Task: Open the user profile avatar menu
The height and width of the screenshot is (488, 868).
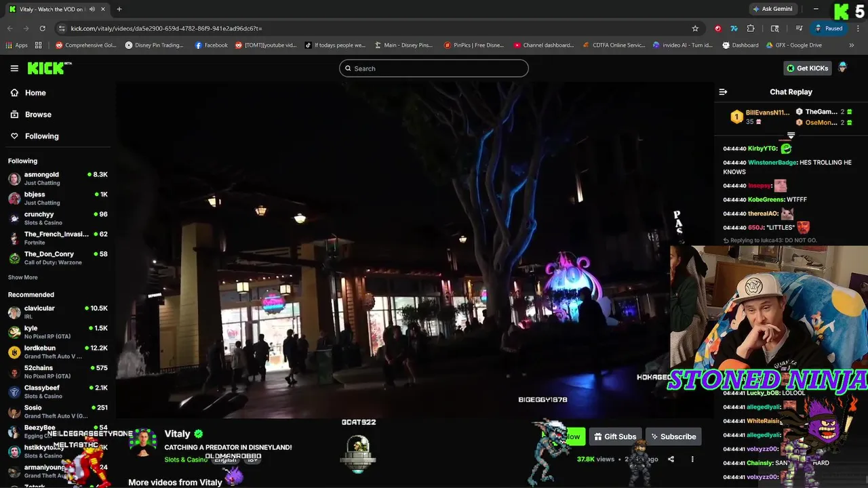Action: (x=843, y=68)
